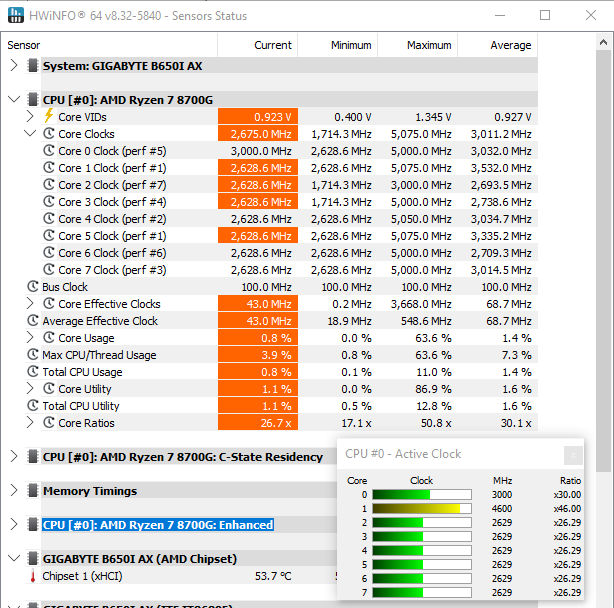Image resolution: width=614 pixels, height=608 pixels.
Task: Collapse the Core Clocks subtree
Action: 30,134
